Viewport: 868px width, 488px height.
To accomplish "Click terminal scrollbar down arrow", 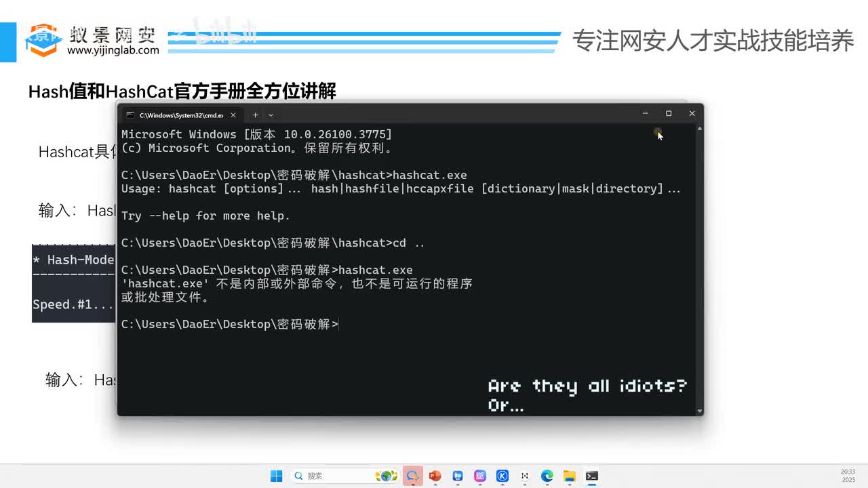I will [699, 411].
